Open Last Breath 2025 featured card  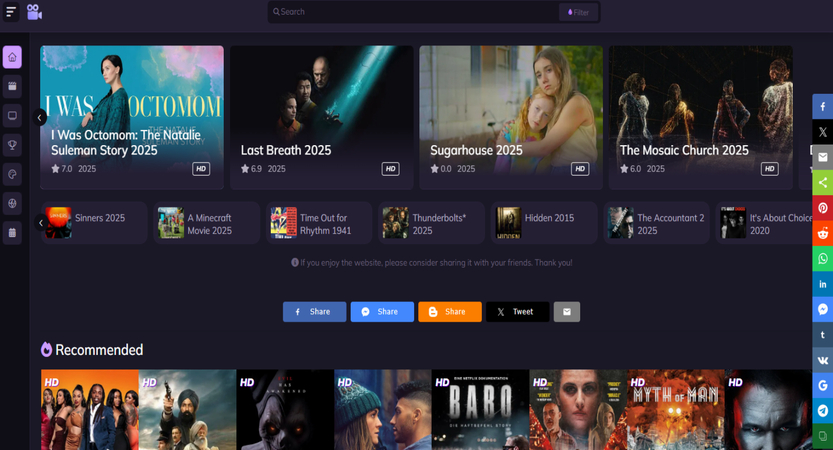321,117
